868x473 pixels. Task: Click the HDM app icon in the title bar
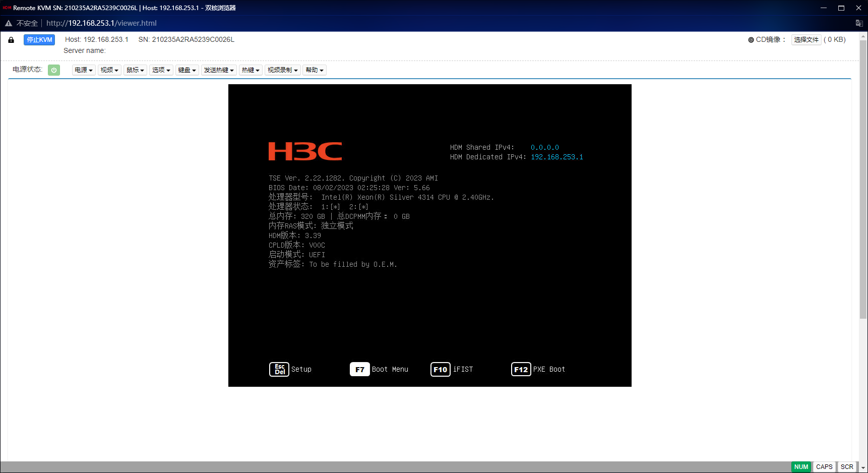(x=7, y=8)
